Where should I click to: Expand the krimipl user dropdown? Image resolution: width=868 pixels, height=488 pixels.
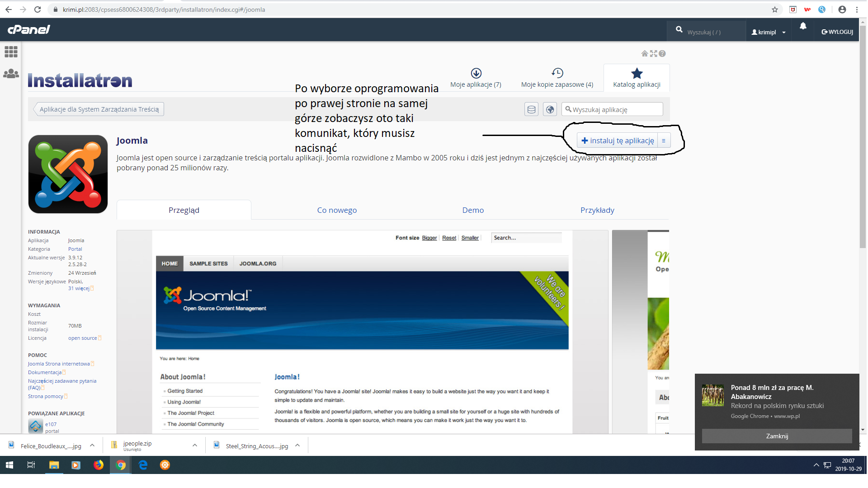(769, 32)
